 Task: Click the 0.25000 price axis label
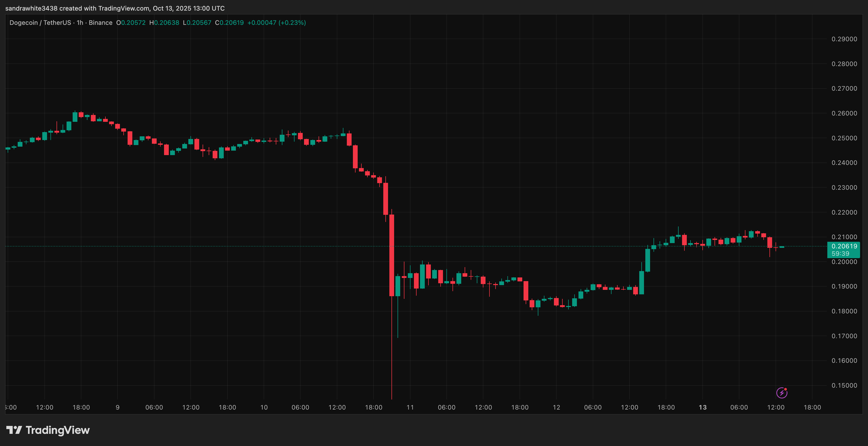coord(844,138)
